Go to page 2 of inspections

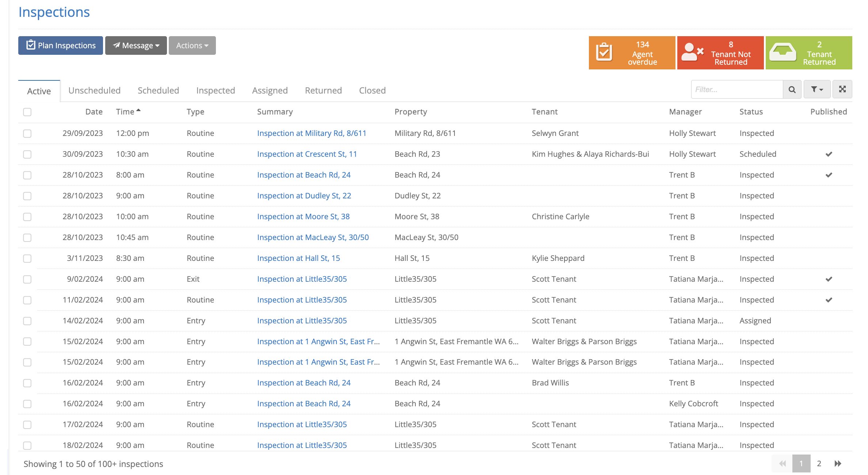click(x=819, y=464)
